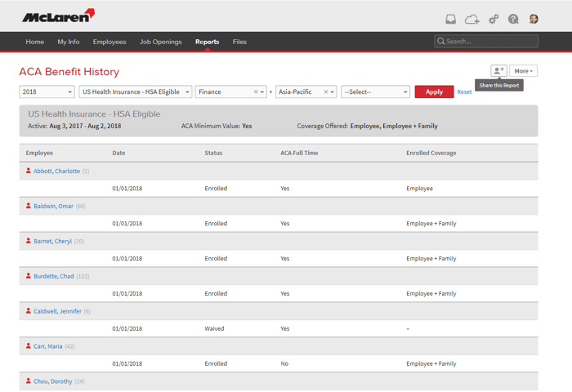Switch to the Job Openings tab
The width and height of the screenshot is (572, 392).
160,42
